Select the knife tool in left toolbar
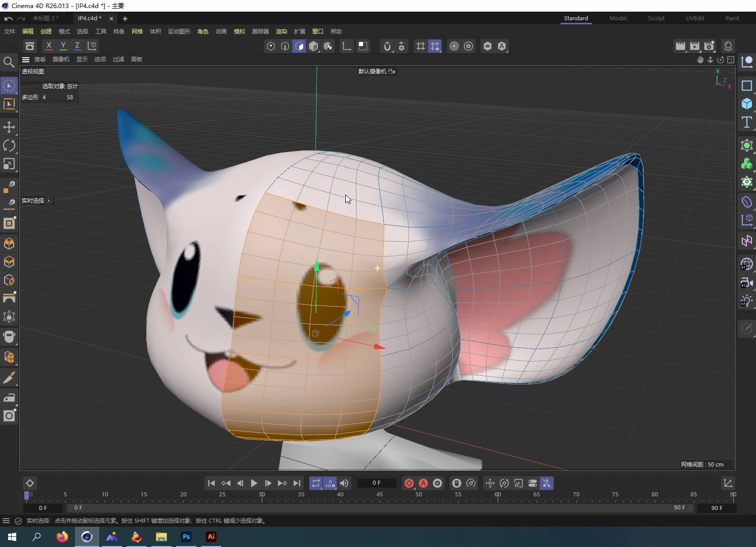Image resolution: width=756 pixels, height=547 pixels. [9, 378]
